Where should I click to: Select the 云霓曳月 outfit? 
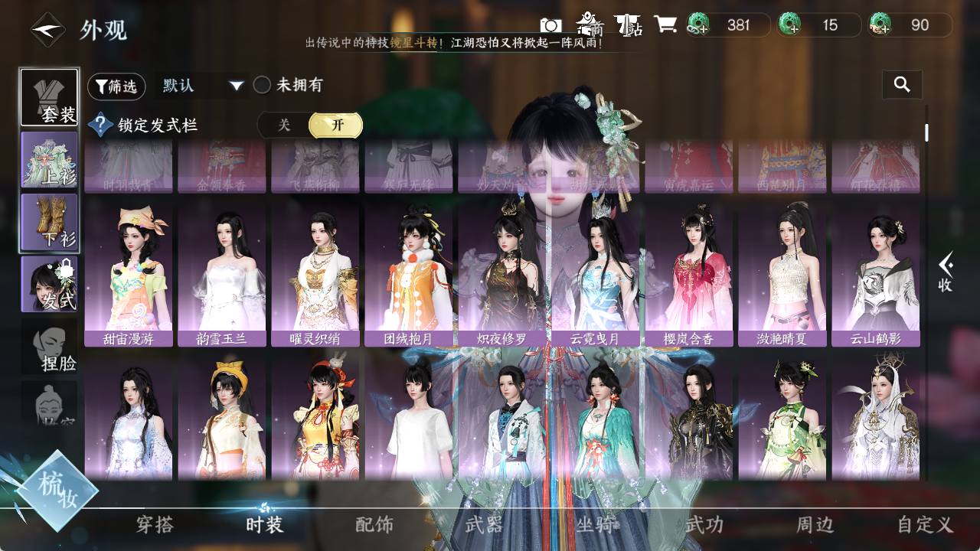point(596,274)
